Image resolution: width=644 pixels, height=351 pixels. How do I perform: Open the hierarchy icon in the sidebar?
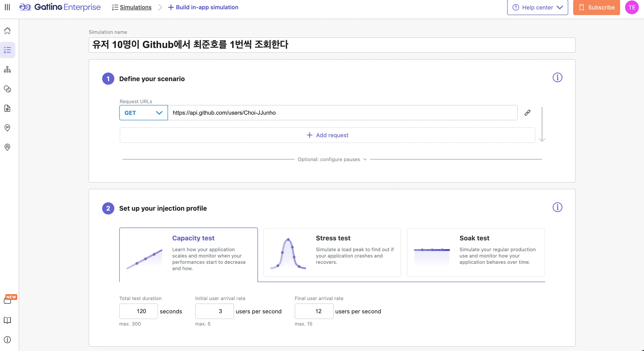point(7,69)
